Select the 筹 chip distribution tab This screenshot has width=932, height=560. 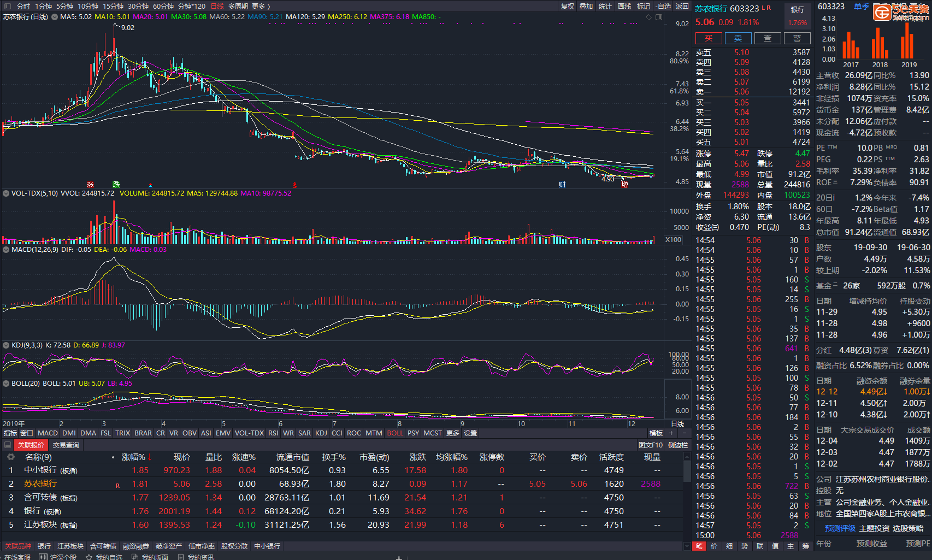[x=806, y=546]
